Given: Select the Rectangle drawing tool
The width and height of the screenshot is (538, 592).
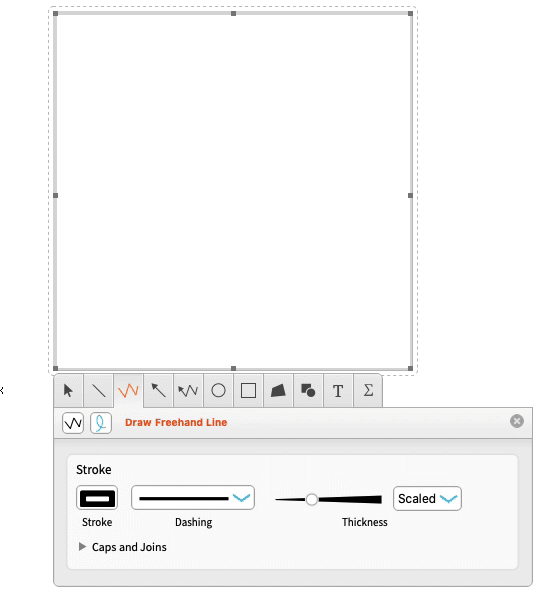Looking at the screenshot, I should [248, 391].
